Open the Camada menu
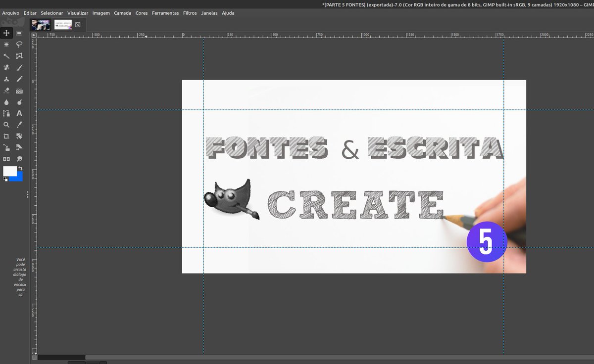 point(123,13)
